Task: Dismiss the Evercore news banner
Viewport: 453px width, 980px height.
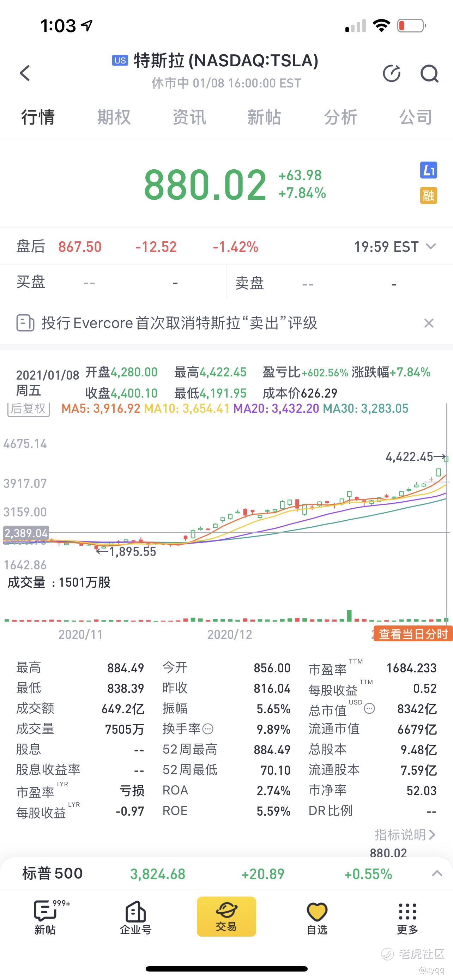Action: click(429, 323)
